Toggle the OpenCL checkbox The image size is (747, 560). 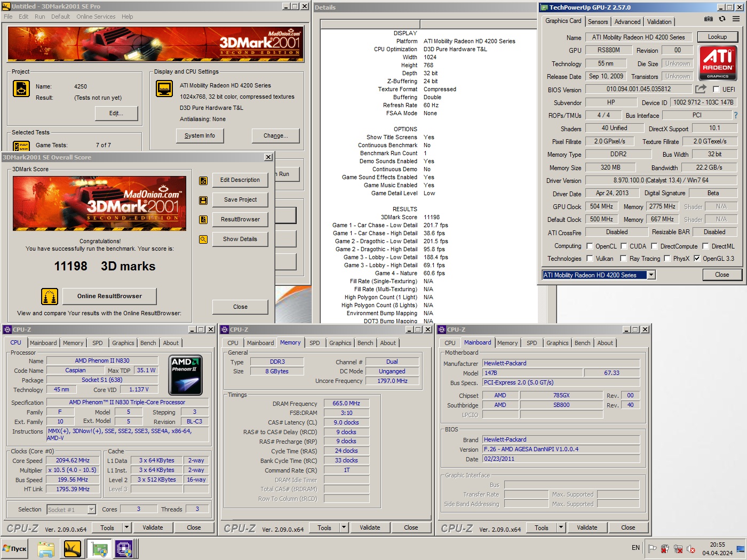pos(590,246)
